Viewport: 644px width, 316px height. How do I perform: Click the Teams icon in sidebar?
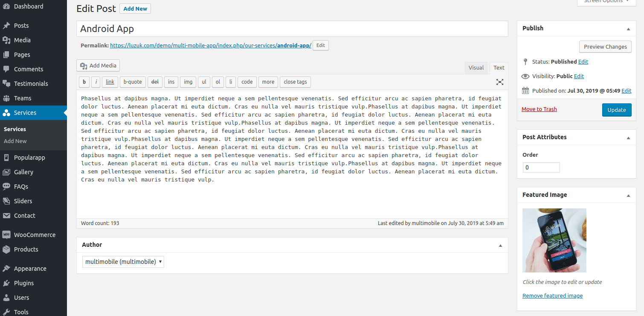coord(6,98)
